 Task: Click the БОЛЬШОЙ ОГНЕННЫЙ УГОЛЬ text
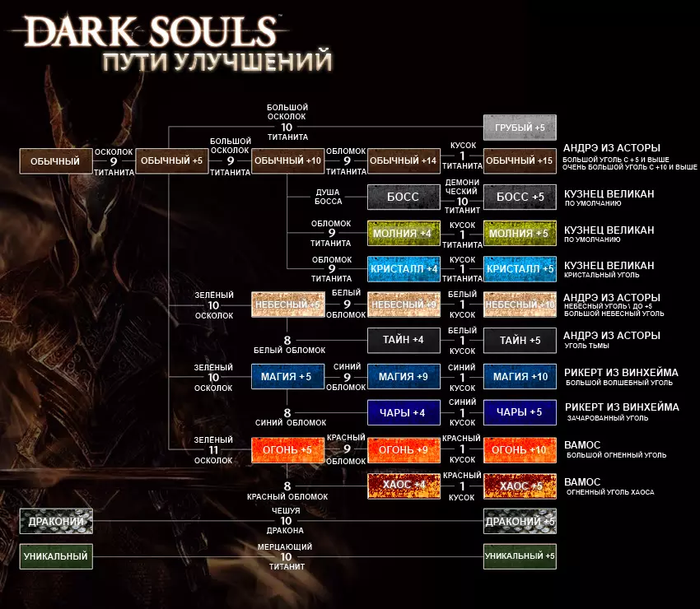click(x=617, y=455)
